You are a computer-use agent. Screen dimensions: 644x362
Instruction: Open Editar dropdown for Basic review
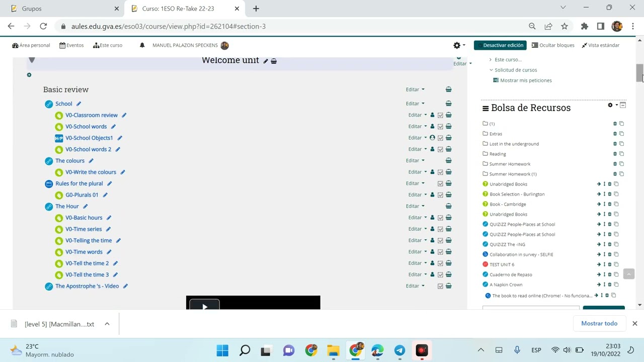pos(415,89)
